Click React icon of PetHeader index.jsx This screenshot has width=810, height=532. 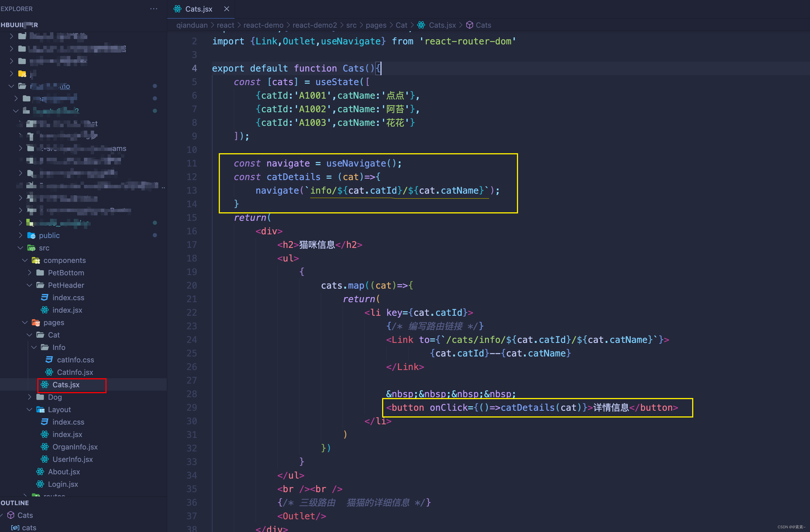[x=45, y=310]
